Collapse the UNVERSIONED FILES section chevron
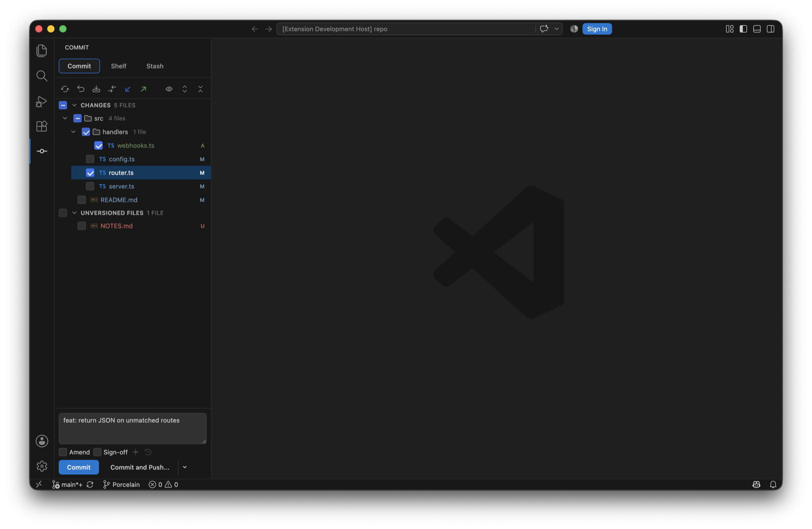Viewport: 812px width, 529px height. coord(74,213)
